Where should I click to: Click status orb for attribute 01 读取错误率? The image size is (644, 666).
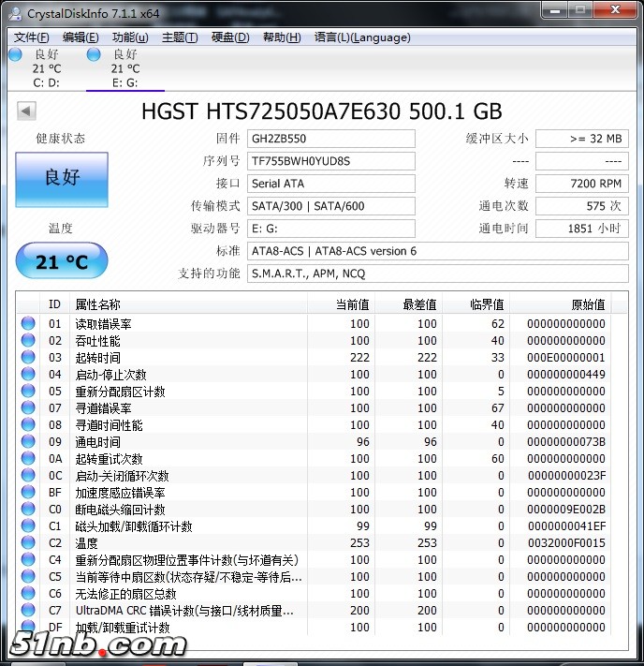[x=28, y=324]
